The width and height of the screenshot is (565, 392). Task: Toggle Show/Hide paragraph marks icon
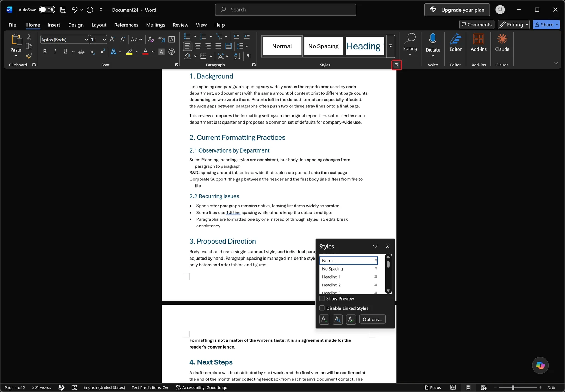click(x=249, y=56)
